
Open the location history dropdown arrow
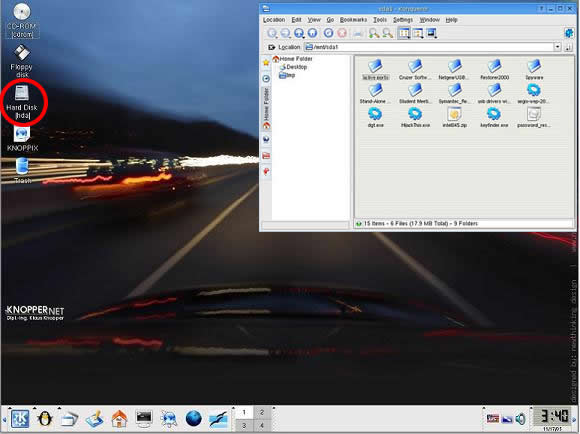click(x=557, y=47)
